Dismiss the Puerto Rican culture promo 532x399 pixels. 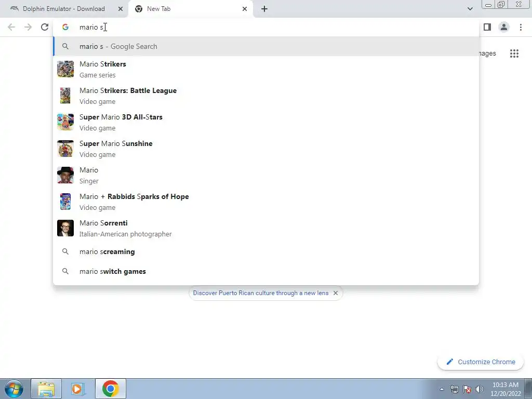[x=336, y=293]
